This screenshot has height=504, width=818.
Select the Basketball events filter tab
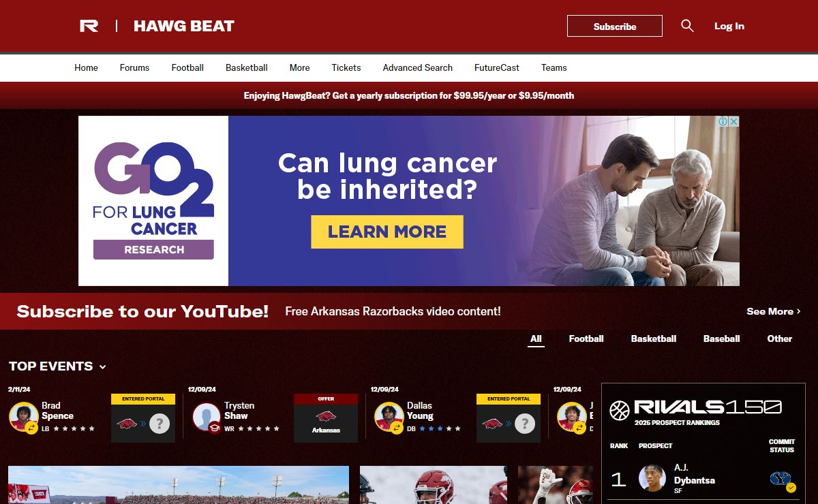(x=654, y=338)
